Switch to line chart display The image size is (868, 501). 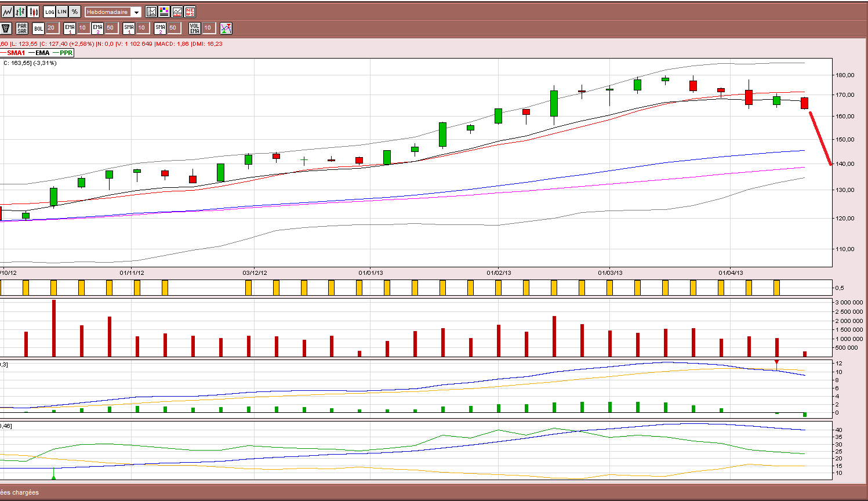tap(7, 12)
